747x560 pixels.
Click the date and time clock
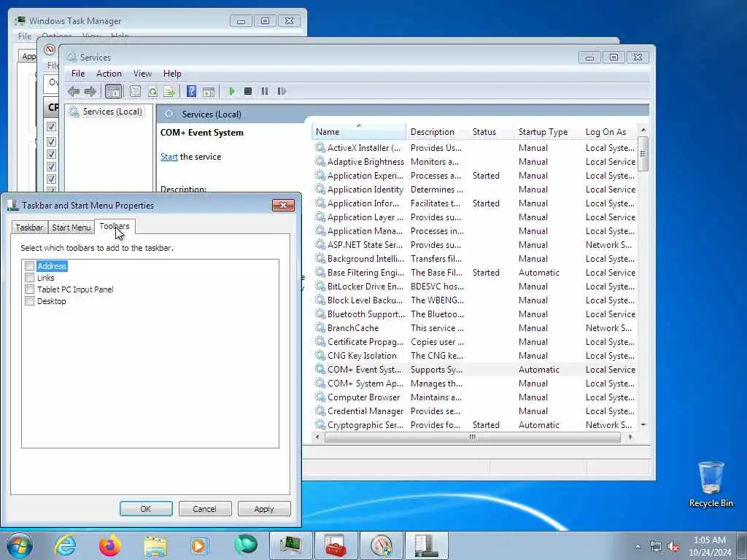coord(709,546)
